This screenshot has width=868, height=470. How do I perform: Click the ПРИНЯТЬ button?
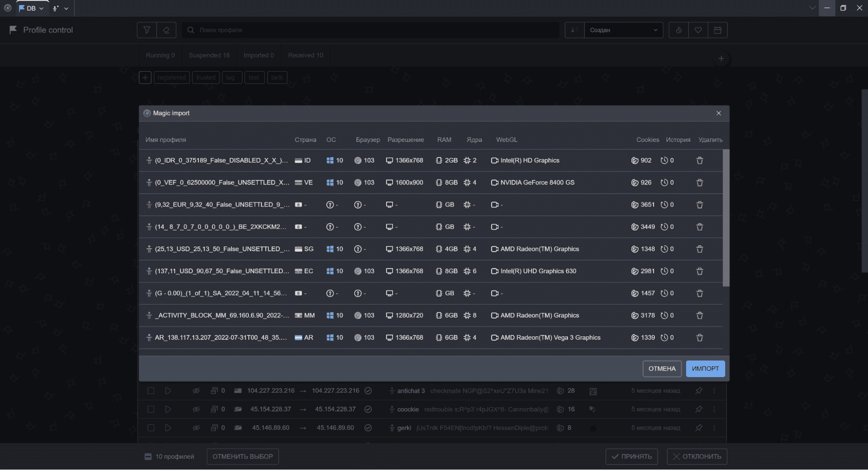point(632,457)
